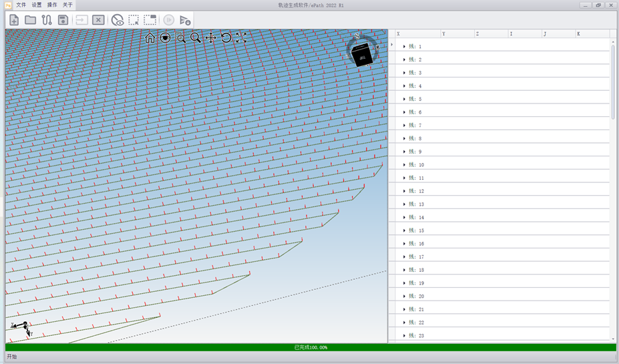Viewport: 619px width, 364px height.
Task: Expand the 线: 1 row
Action: tap(405, 47)
